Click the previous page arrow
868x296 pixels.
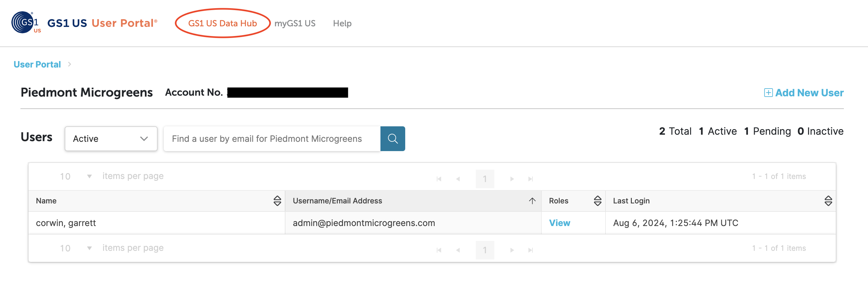point(458,179)
